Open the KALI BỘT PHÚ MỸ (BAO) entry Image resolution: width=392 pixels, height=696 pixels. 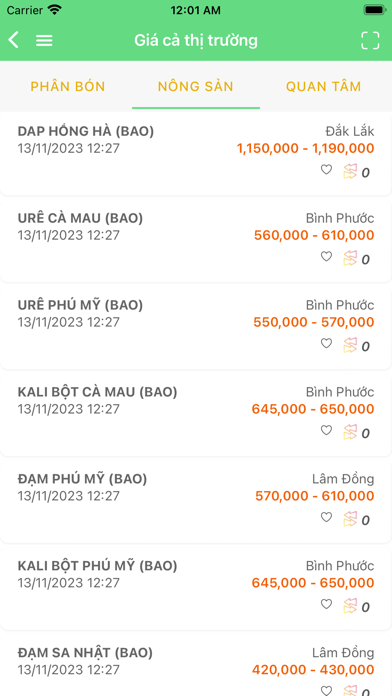point(196,589)
